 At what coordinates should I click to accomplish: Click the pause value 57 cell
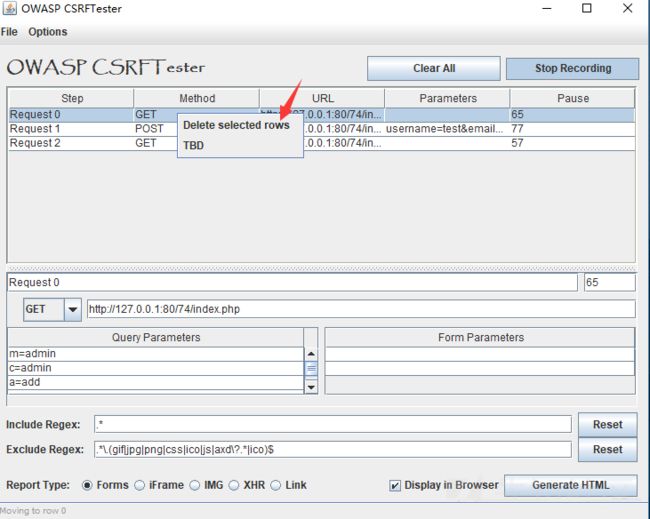pos(572,143)
